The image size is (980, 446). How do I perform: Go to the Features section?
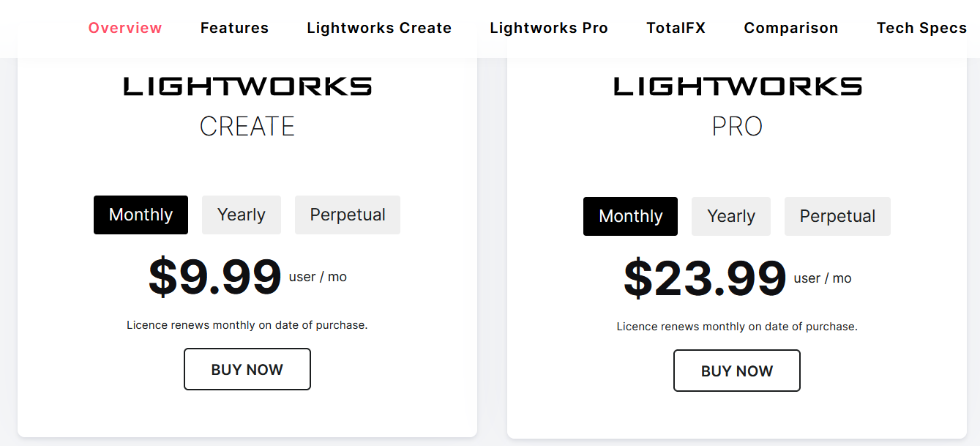[x=234, y=28]
